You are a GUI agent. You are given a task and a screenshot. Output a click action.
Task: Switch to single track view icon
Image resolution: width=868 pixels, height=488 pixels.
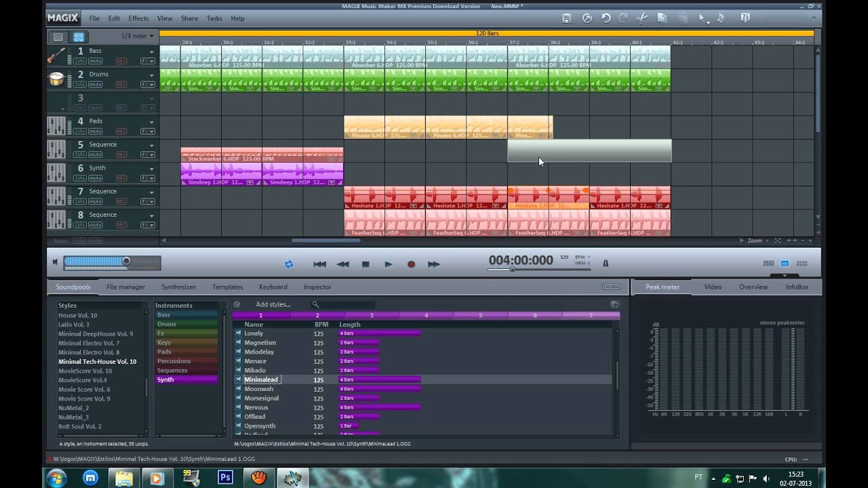click(x=58, y=37)
